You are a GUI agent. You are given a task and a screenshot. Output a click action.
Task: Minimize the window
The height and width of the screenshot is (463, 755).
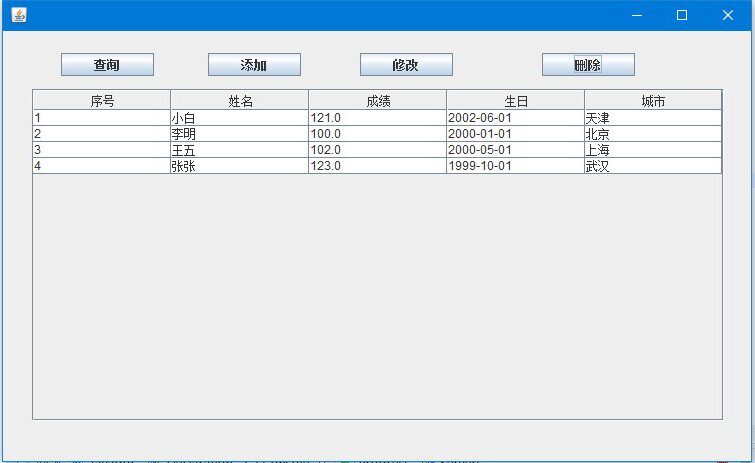click(x=637, y=15)
